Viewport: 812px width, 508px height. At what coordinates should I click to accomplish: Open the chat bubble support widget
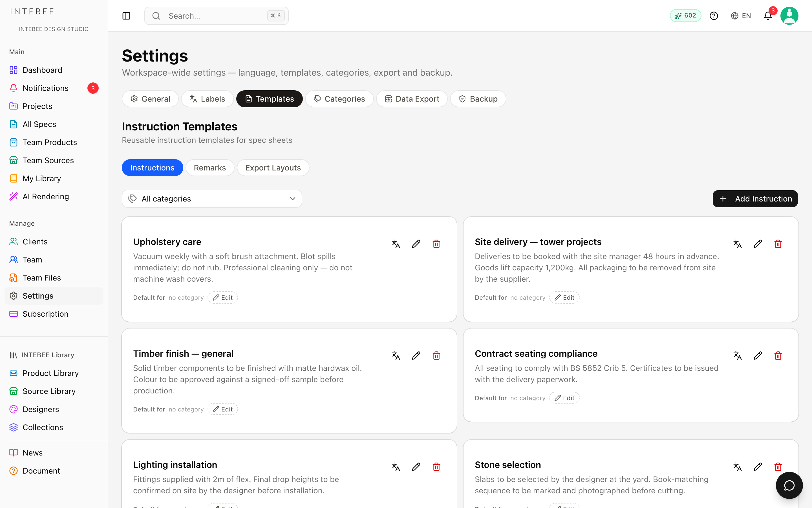tap(789, 485)
